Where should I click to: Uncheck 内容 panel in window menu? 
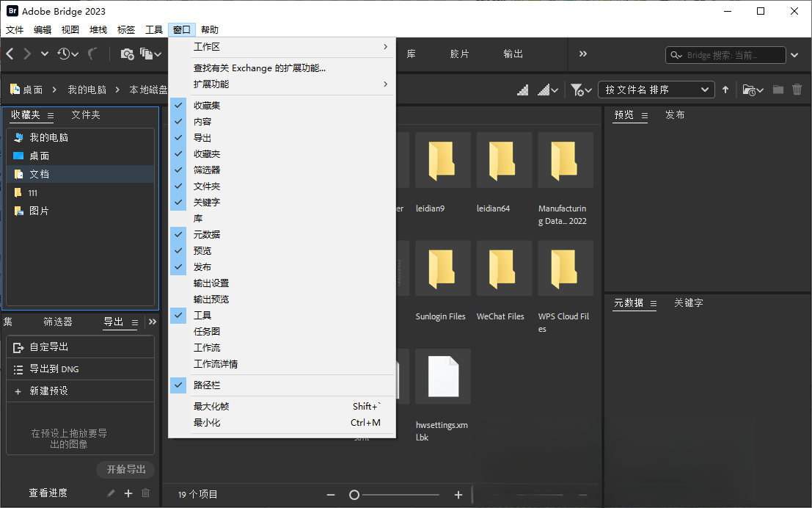pyautogui.click(x=282, y=121)
